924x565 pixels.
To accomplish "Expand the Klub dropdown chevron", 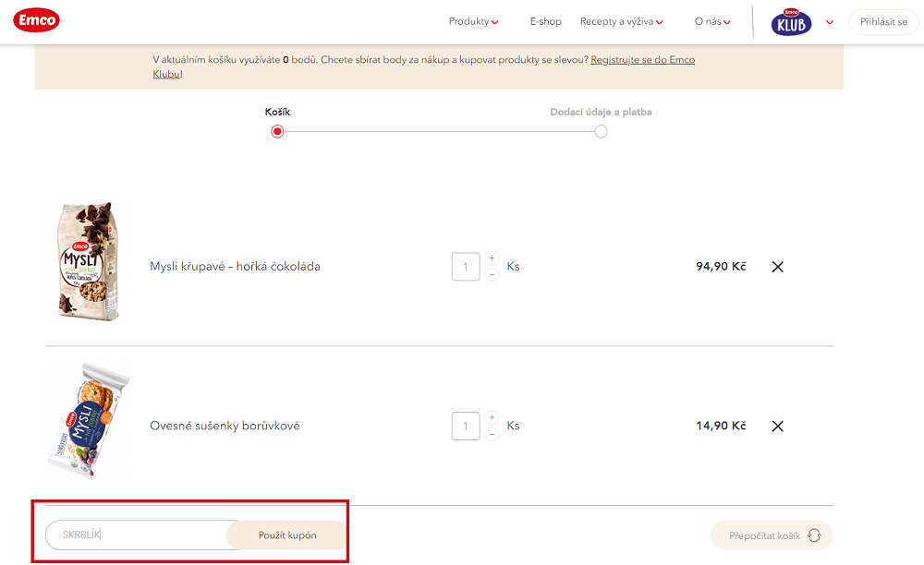I will tap(830, 22).
